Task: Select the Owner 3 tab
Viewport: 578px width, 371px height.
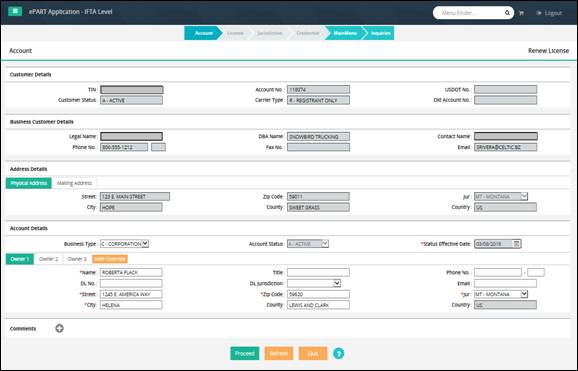Action: pos(77,259)
